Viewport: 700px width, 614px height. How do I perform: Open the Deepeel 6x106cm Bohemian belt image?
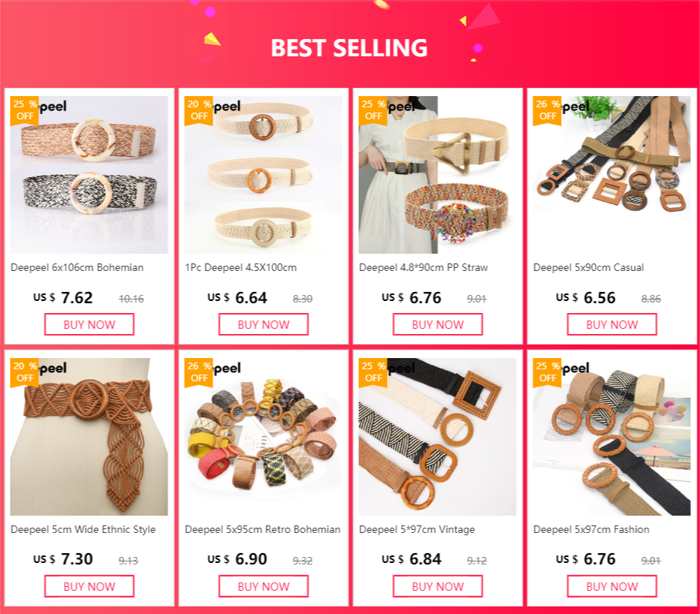tap(89, 175)
